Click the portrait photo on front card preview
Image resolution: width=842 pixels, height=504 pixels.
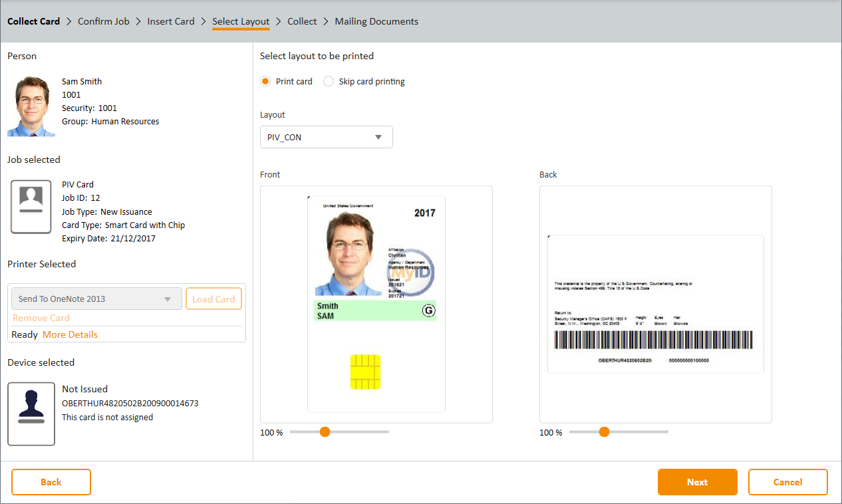point(349,256)
